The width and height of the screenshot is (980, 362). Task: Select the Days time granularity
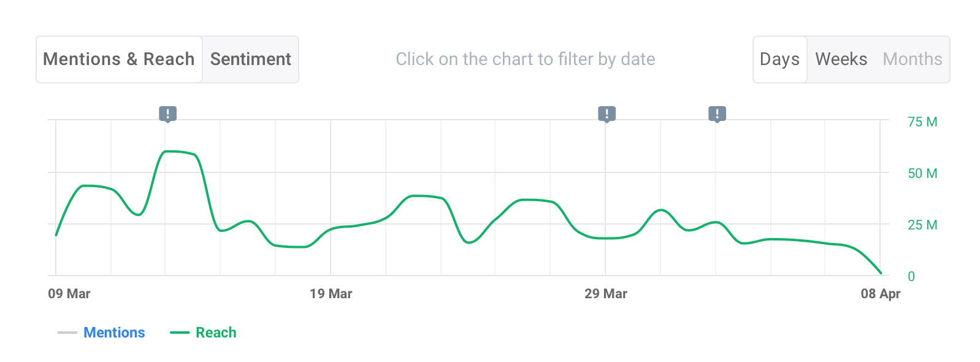coord(779,59)
